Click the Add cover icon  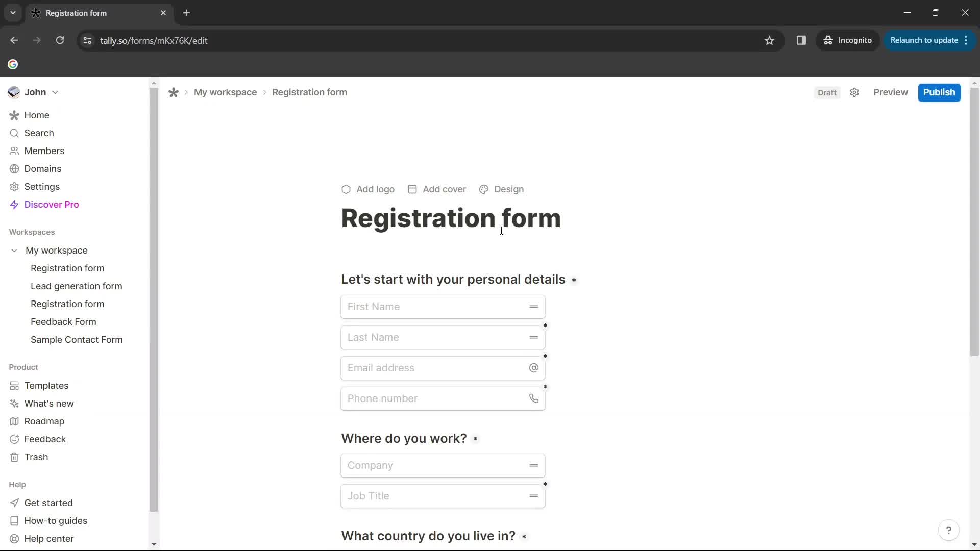pos(412,189)
